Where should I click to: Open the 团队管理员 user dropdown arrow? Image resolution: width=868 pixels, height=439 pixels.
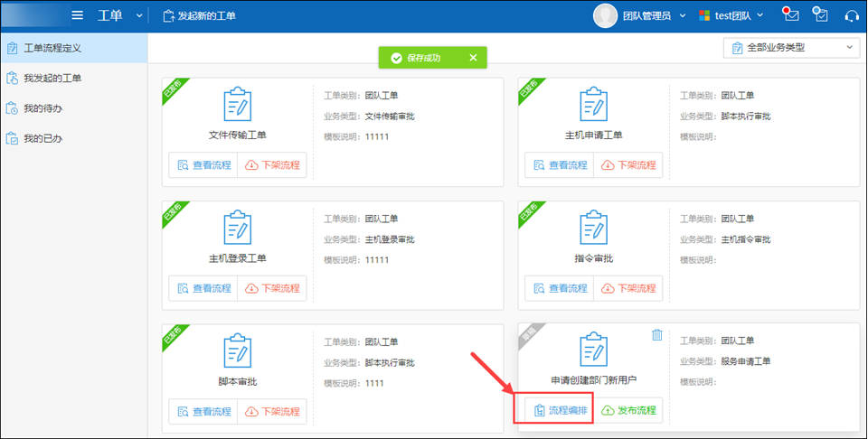click(x=681, y=15)
